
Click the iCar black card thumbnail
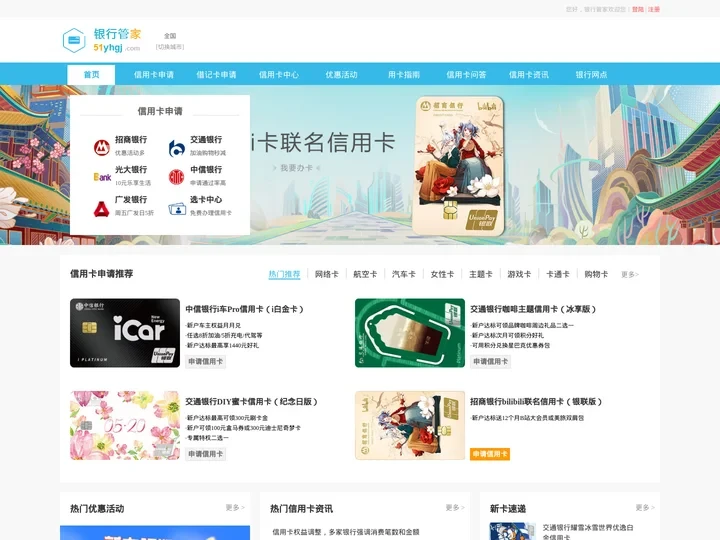125,333
